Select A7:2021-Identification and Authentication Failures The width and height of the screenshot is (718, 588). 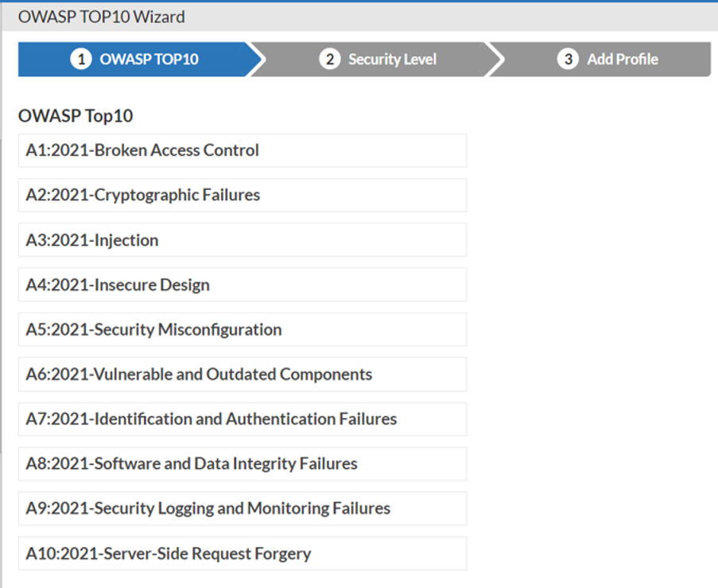point(241,419)
